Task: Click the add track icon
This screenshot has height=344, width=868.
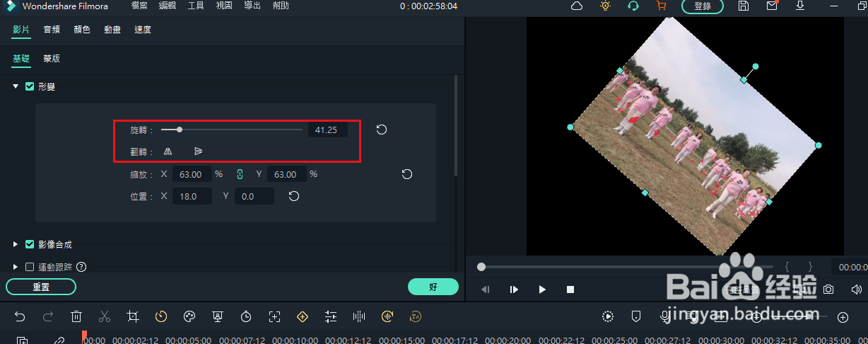Action: click(x=23, y=340)
